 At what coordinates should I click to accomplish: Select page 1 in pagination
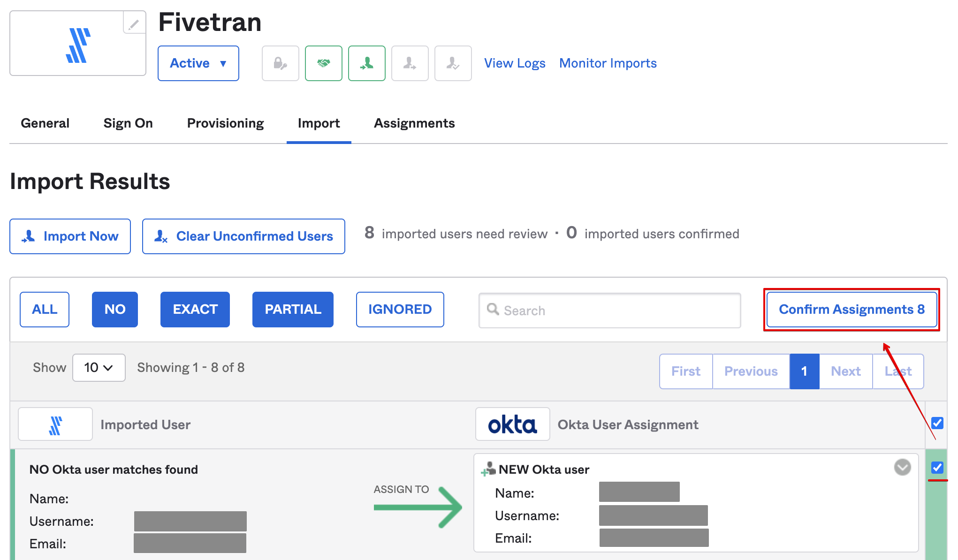[805, 371]
